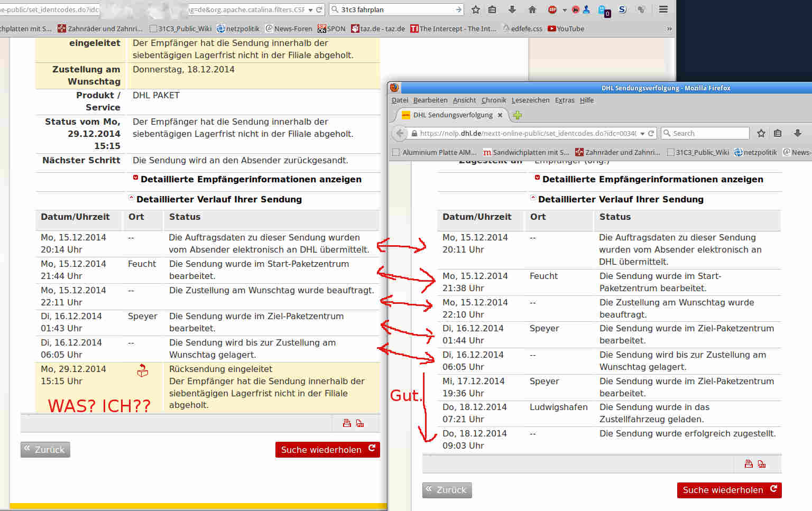Select the Ludwigshafen location cell
The height and width of the screenshot is (511, 812).
coord(559,407)
